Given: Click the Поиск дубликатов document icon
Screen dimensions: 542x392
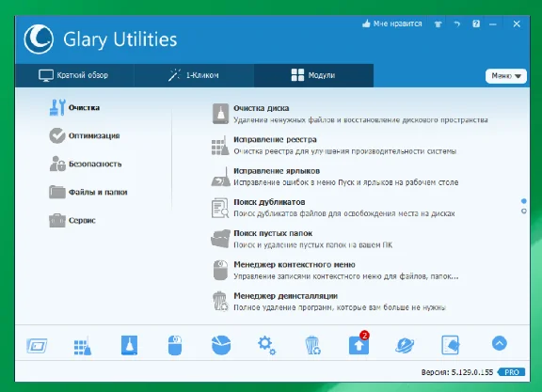Looking at the screenshot, I should pyautogui.click(x=220, y=208).
